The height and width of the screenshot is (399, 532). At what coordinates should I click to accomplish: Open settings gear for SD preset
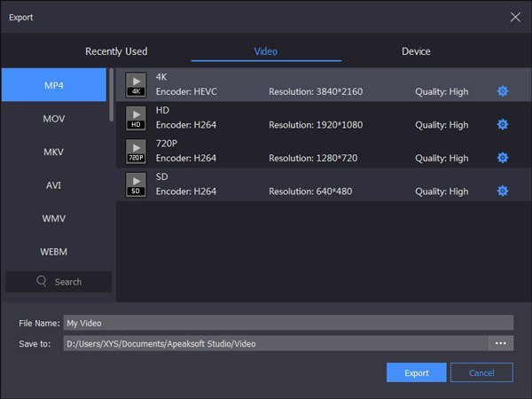(503, 191)
